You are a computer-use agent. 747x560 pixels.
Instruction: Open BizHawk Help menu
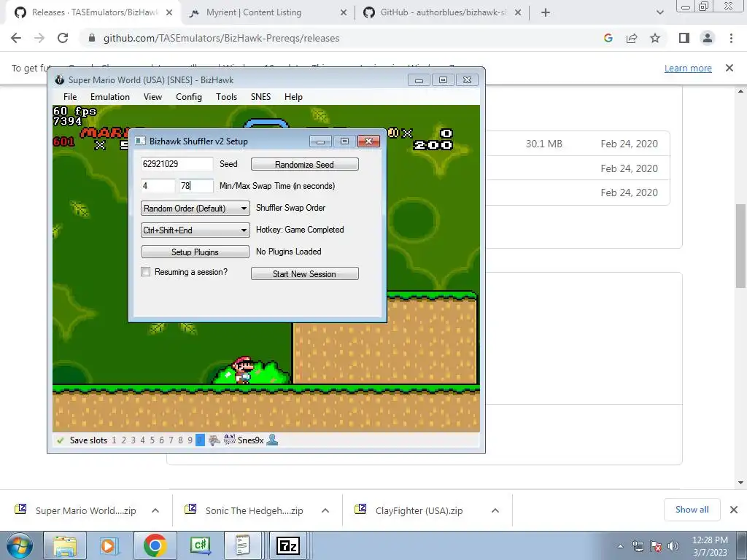pos(293,97)
